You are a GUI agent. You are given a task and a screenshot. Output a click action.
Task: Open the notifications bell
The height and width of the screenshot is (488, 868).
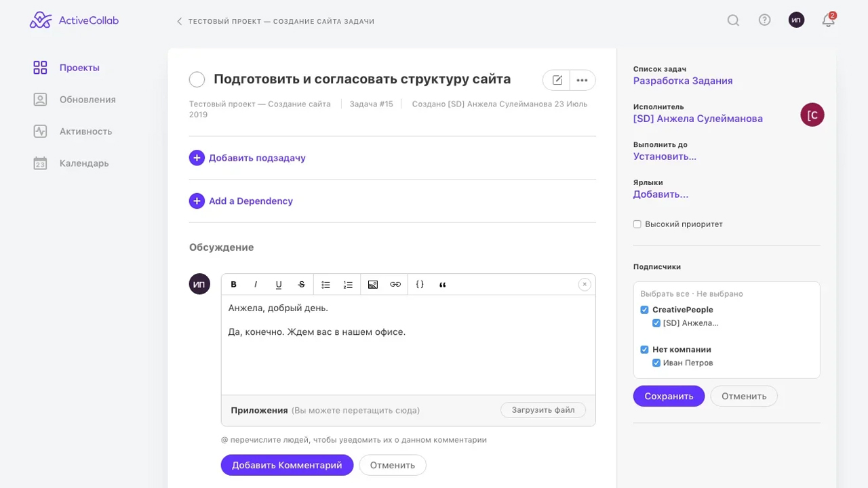click(828, 20)
